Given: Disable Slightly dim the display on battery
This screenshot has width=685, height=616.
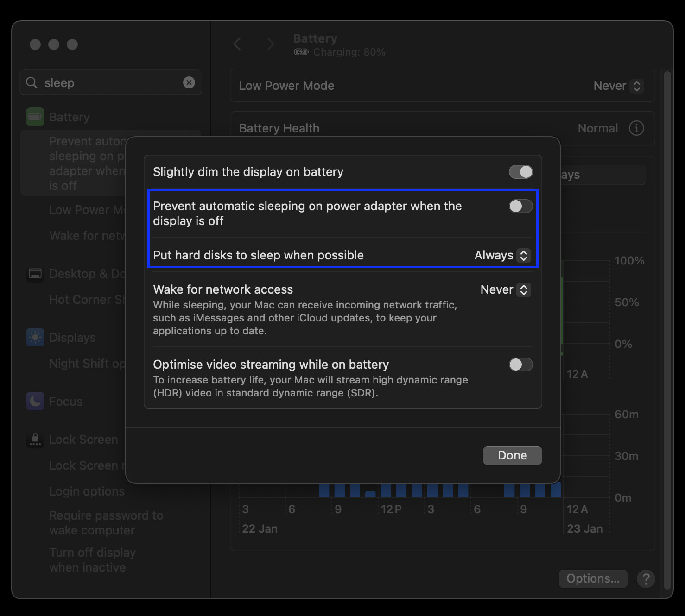Looking at the screenshot, I should (520, 172).
